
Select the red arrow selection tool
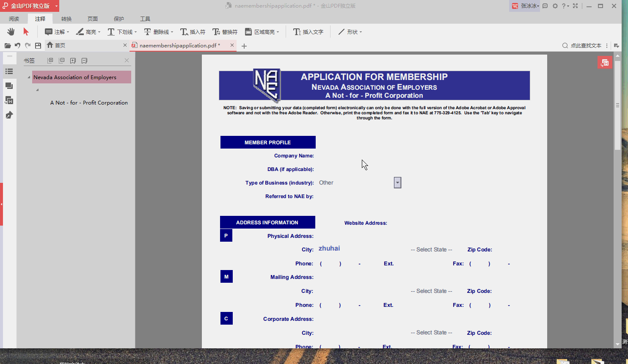[x=26, y=32]
